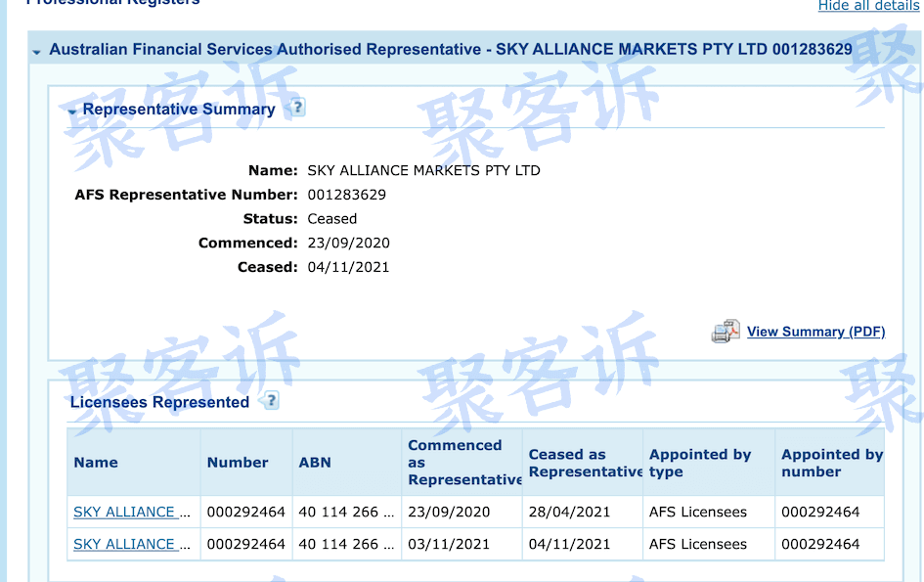The height and width of the screenshot is (582, 924).
Task: Click the PDF document icon
Action: click(x=726, y=332)
